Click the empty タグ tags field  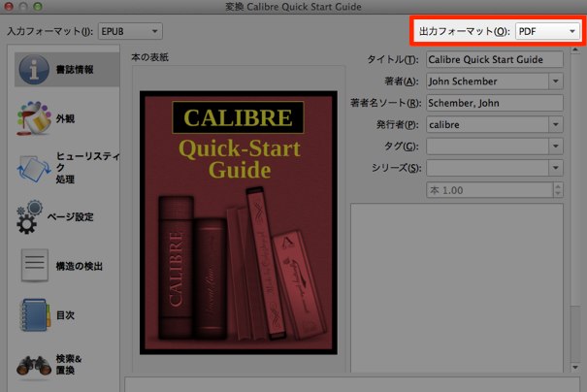tap(487, 146)
